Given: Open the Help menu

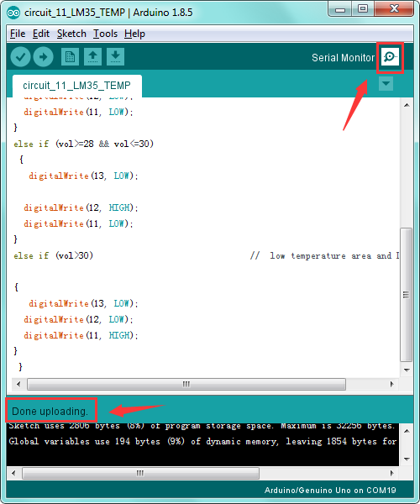Looking at the screenshot, I should [134, 34].
